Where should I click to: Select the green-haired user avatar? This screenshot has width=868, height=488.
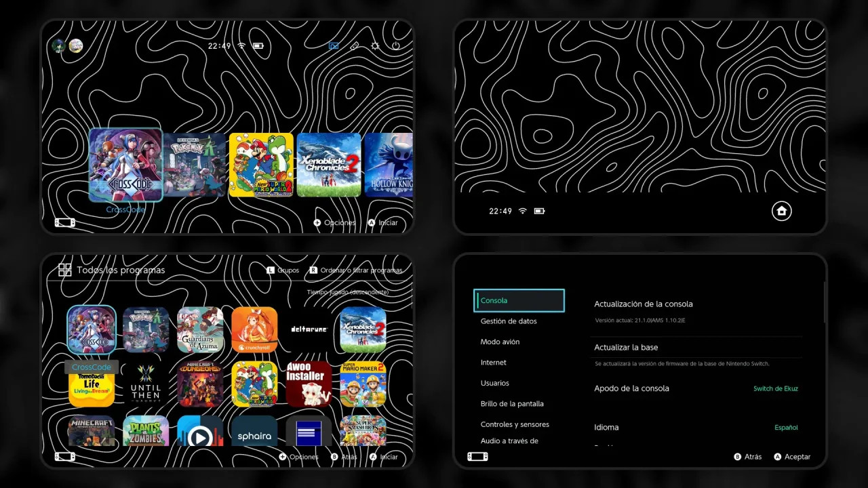[x=59, y=46]
